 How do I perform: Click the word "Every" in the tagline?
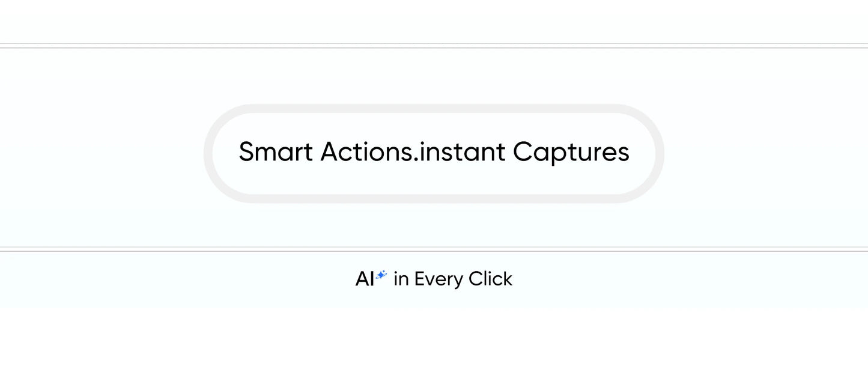coord(439,279)
